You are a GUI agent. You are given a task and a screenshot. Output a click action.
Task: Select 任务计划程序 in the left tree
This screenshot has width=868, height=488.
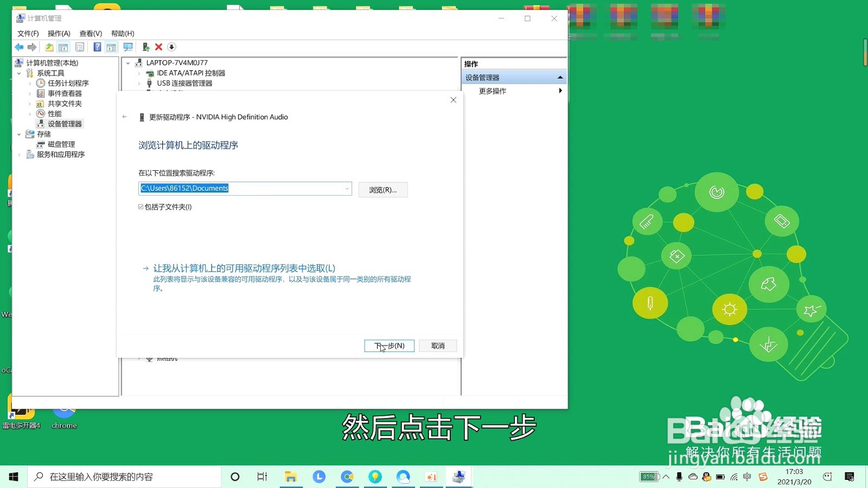pos(68,84)
